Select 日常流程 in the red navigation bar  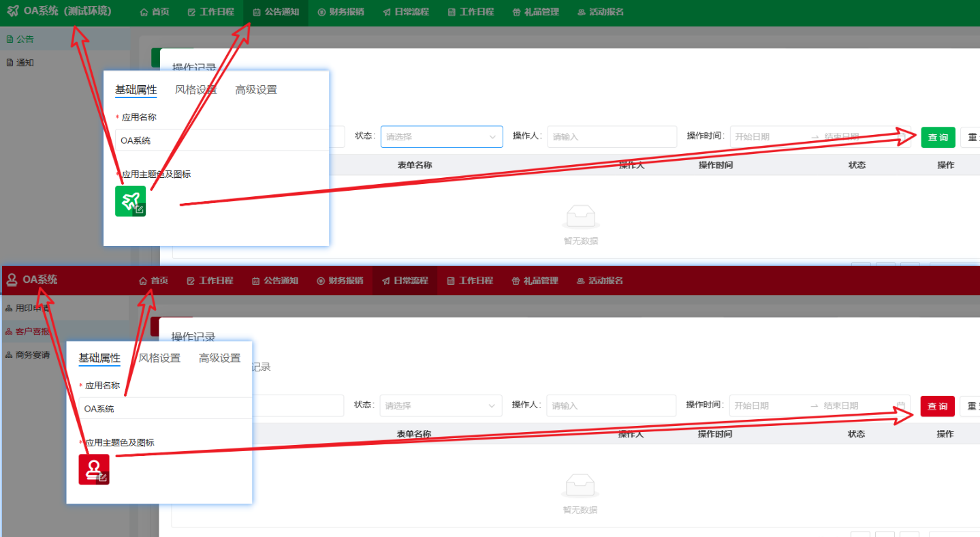[x=405, y=281]
